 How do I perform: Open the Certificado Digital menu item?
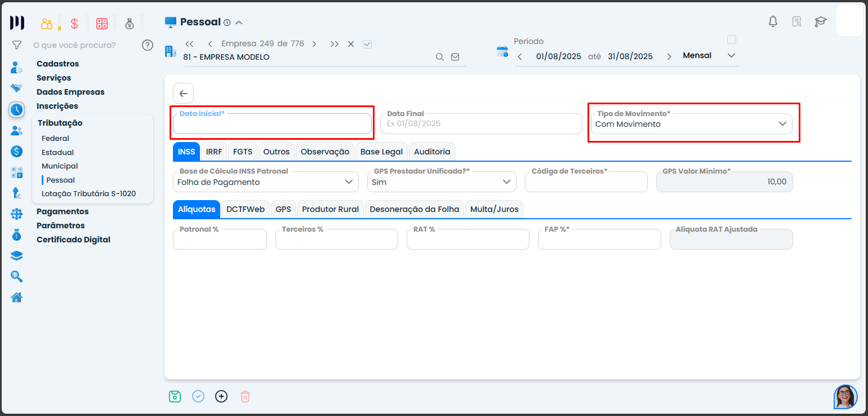pyautogui.click(x=73, y=240)
